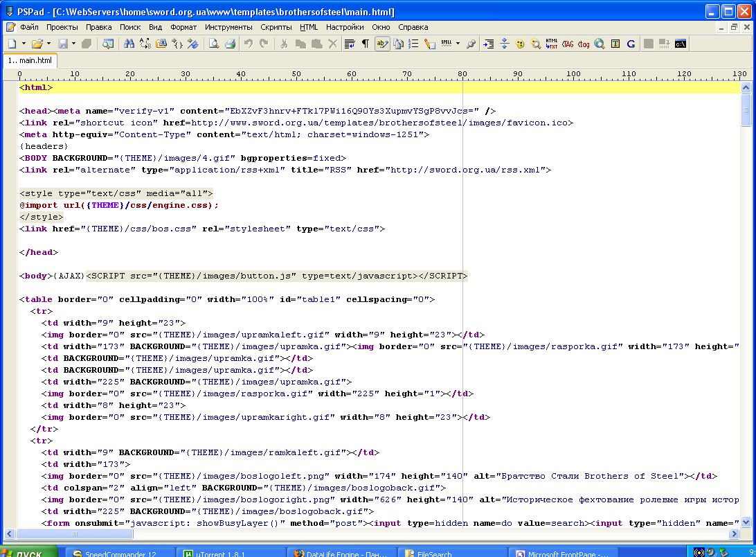Click the Google search G icon
The height and width of the screenshot is (557, 756).
tap(631, 44)
